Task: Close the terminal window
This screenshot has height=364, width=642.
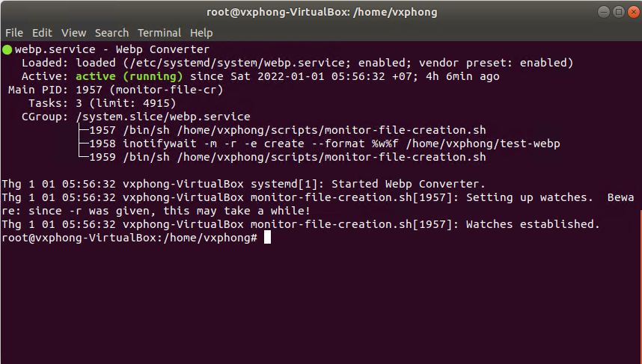Action: [x=632, y=12]
